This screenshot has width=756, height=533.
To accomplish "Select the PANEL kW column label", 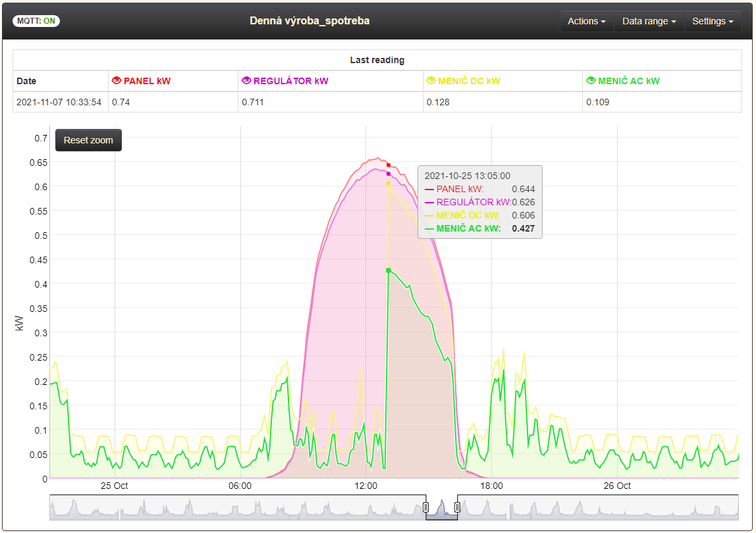I will pos(147,81).
